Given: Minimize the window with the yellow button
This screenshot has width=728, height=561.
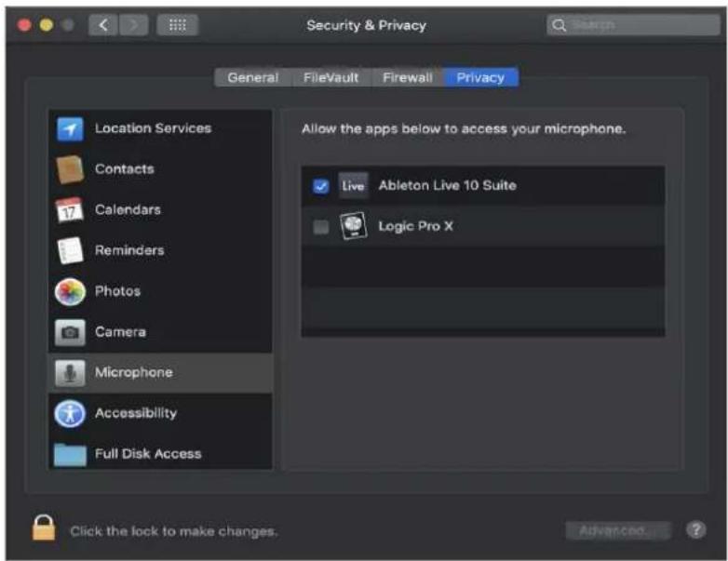Looking at the screenshot, I should point(46,24).
